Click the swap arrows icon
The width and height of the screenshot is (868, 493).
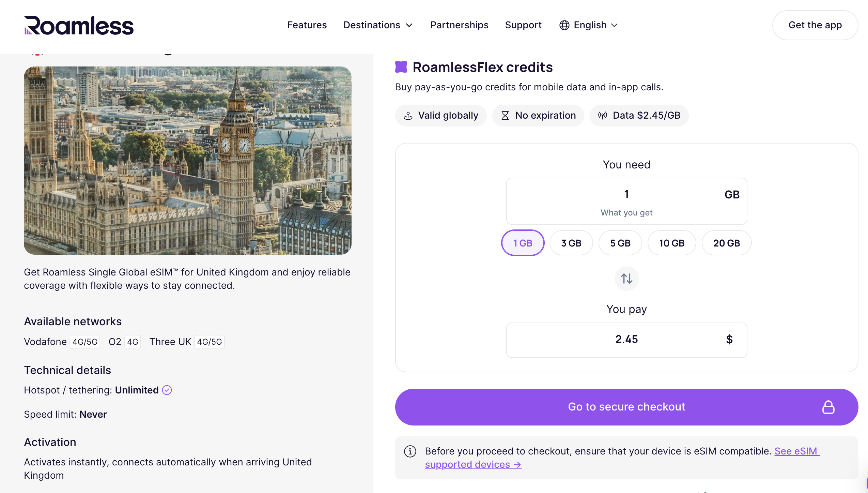point(626,279)
